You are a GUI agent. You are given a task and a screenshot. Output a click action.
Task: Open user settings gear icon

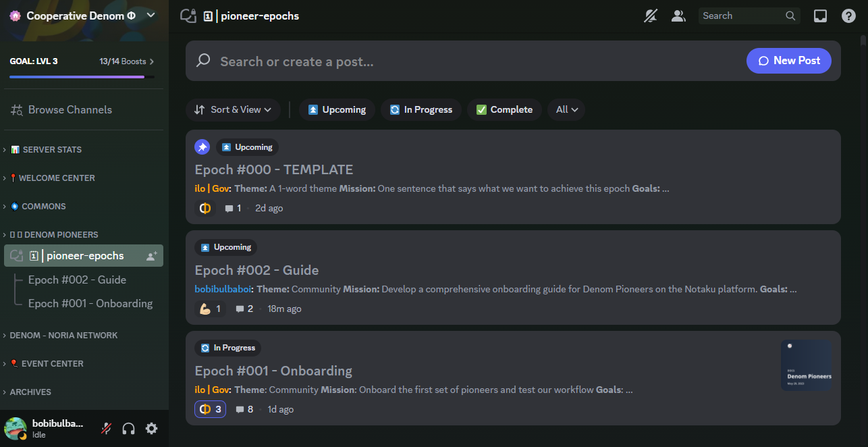(x=152, y=428)
